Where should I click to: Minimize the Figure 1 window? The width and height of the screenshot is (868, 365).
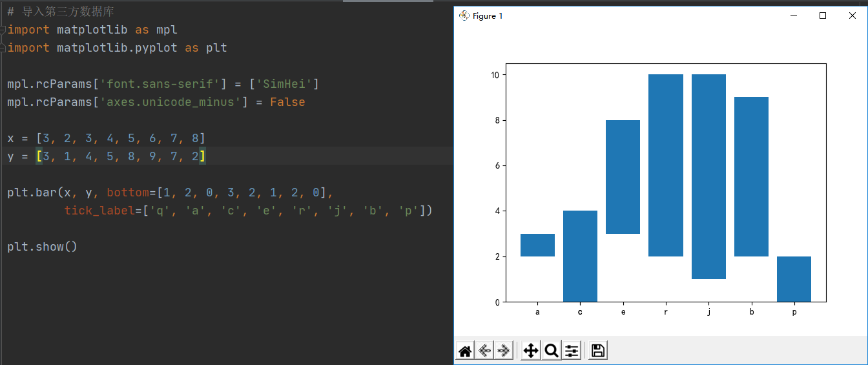click(794, 16)
